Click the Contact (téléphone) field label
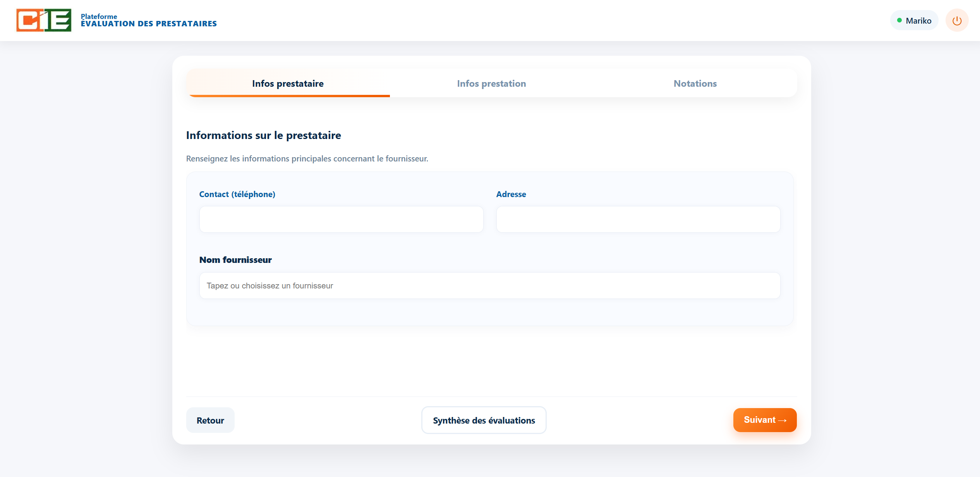 [237, 194]
